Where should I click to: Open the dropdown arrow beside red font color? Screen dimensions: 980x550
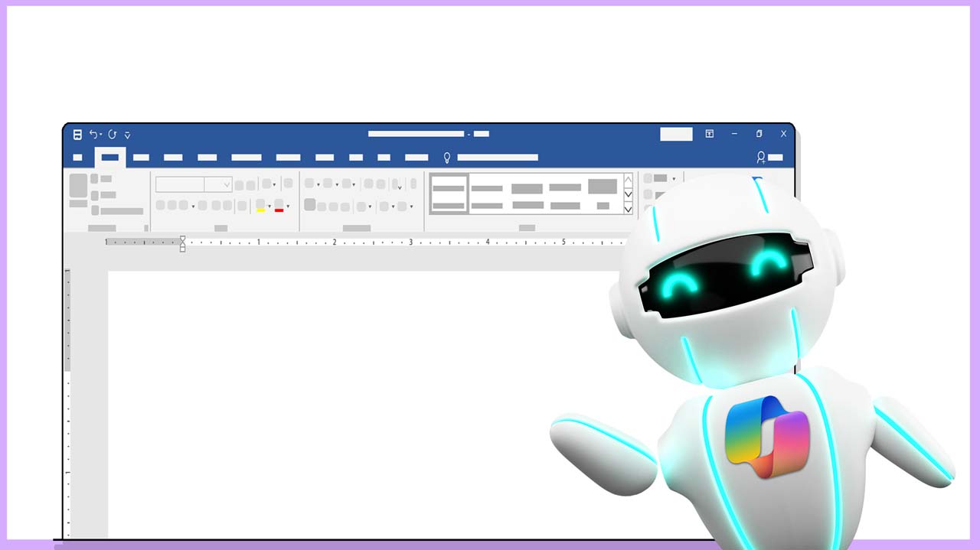[288, 207]
